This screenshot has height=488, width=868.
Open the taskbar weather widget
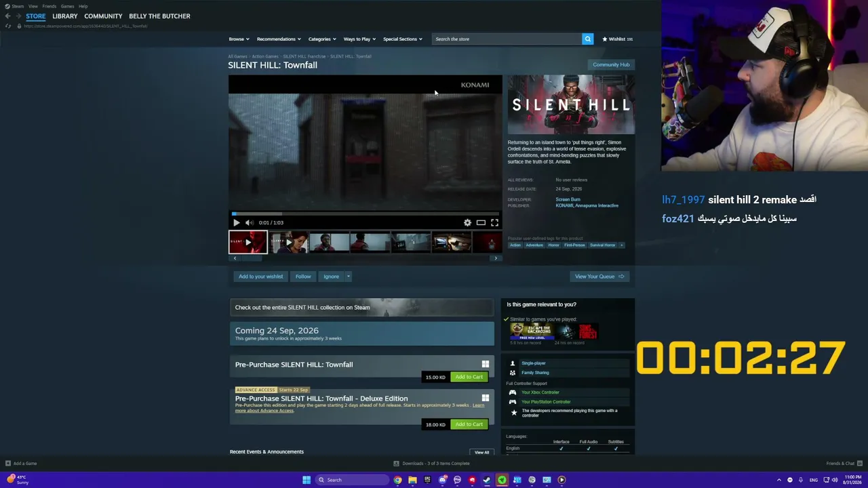(18, 480)
